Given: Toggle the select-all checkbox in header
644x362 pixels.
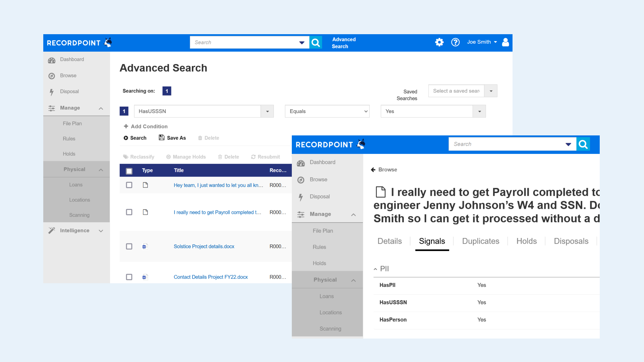Looking at the screenshot, I should point(129,170).
